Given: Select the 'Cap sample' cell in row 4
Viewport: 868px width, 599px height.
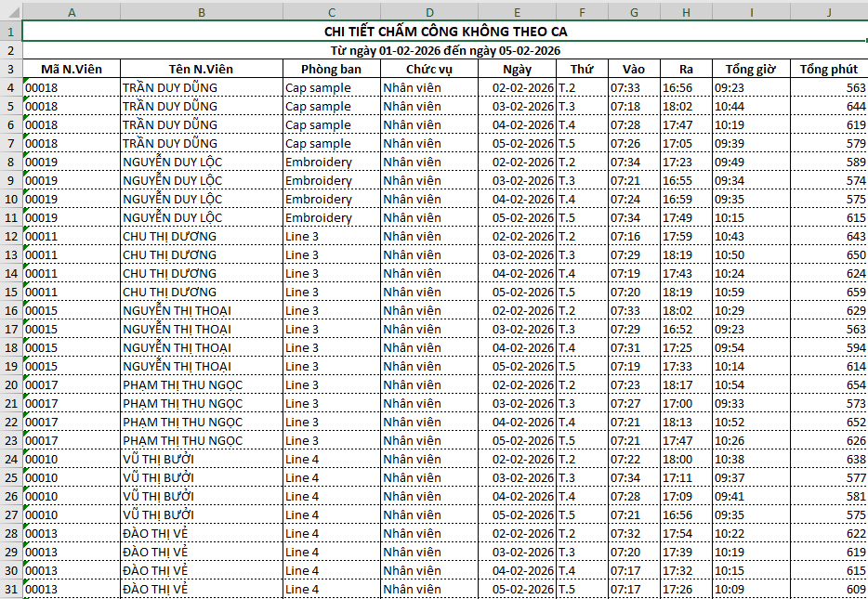Looking at the screenshot, I should point(332,87).
